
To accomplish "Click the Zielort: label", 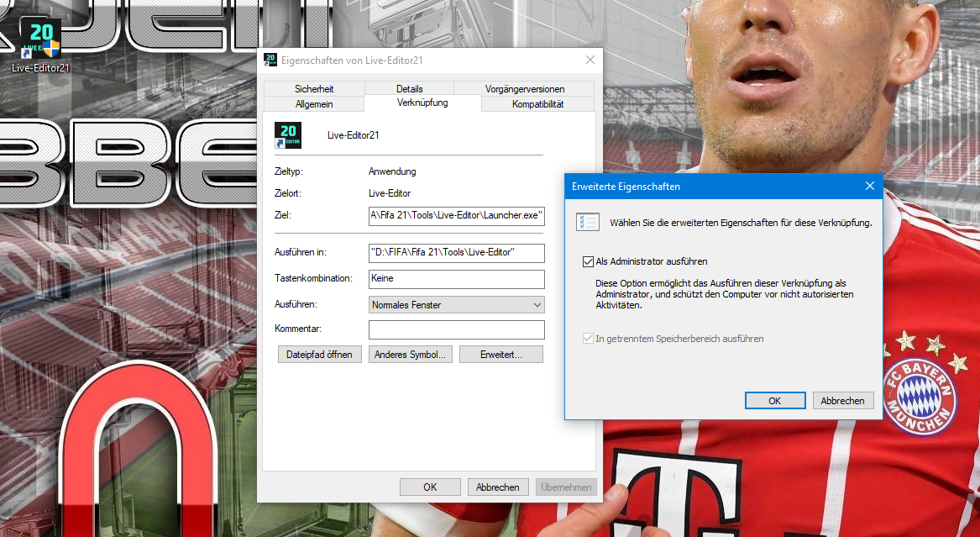I will pyautogui.click(x=288, y=193).
